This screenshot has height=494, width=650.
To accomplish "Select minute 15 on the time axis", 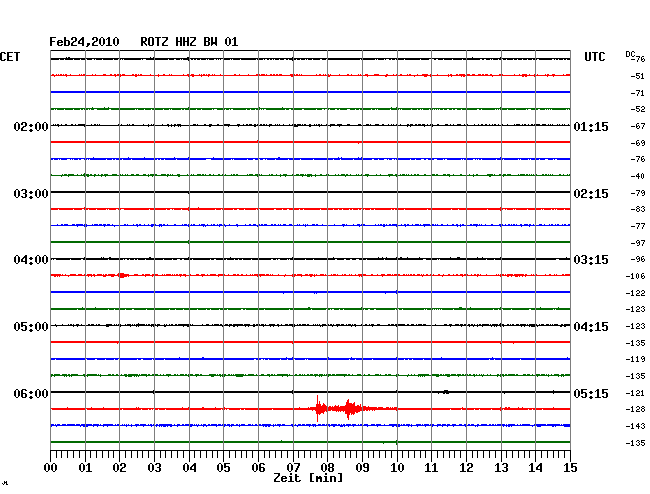I will (x=570, y=468).
